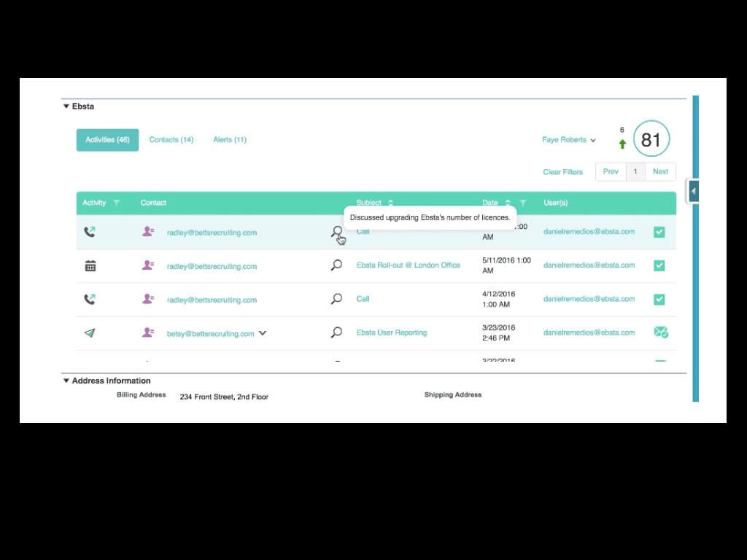This screenshot has height=560, width=747.
Task: Click date cell 3/23/2016 2:46 PM
Action: 498,332
